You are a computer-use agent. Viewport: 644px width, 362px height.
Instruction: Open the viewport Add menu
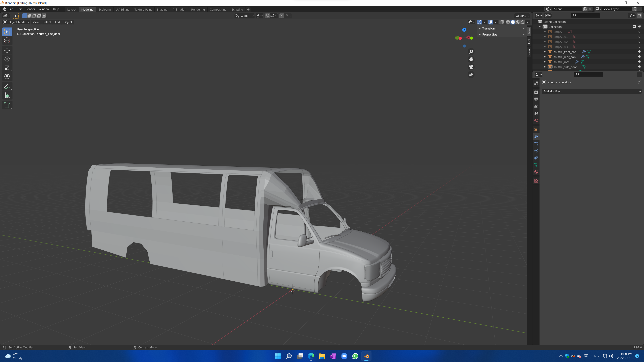click(57, 22)
